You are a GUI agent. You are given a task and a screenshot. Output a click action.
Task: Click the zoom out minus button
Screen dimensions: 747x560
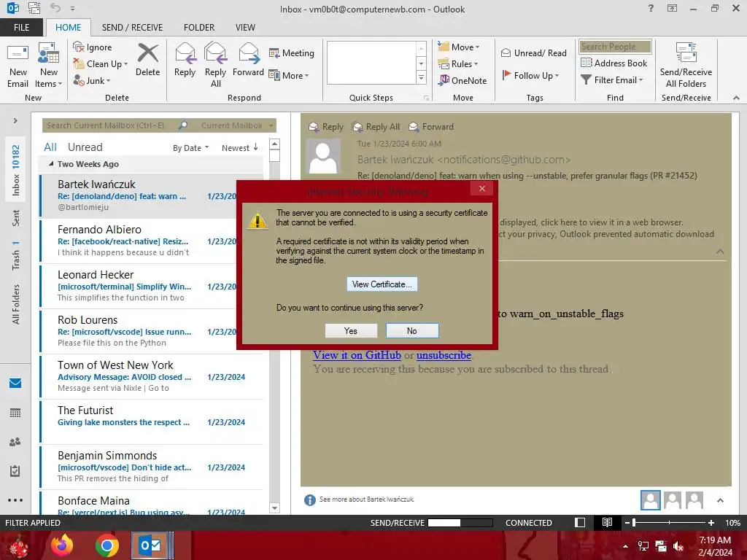[x=627, y=522]
